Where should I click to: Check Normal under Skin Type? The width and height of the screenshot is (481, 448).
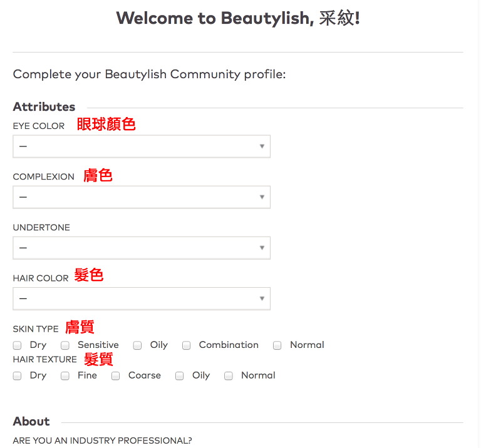[x=277, y=345]
